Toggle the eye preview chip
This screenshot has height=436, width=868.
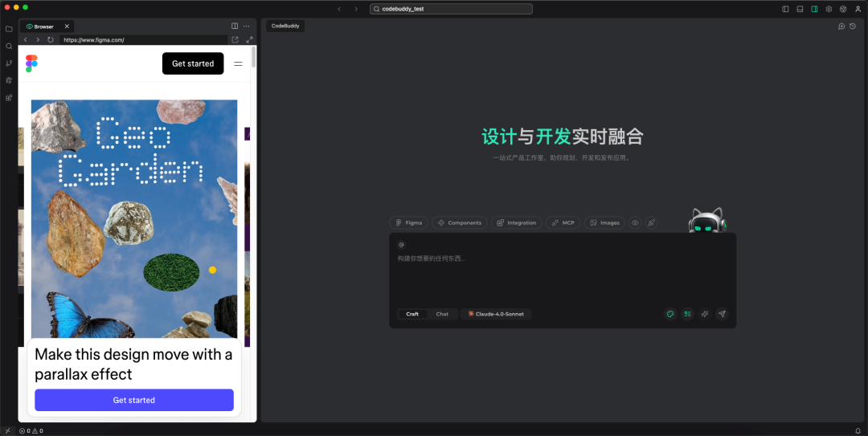635,222
